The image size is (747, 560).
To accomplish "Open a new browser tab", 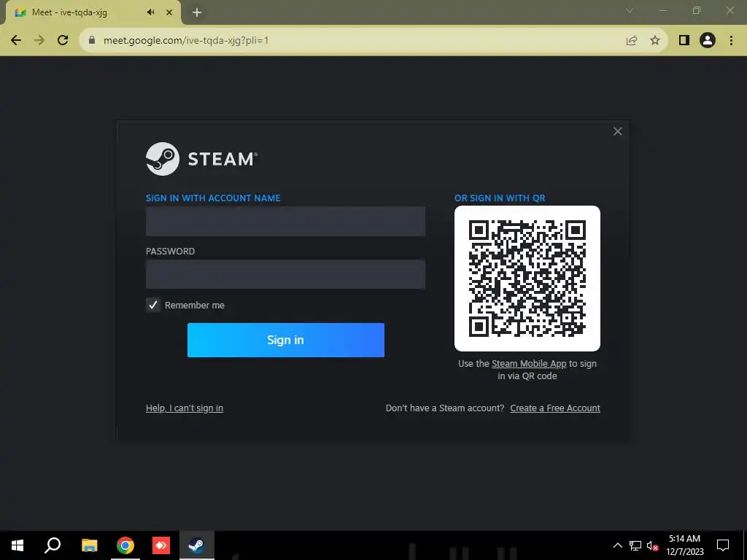I will click(x=197, y=12).
